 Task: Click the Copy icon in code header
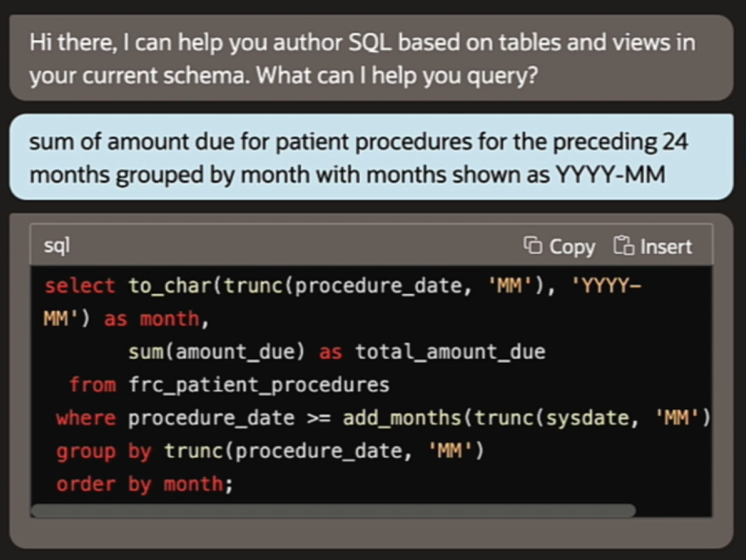tap(533, 245)
